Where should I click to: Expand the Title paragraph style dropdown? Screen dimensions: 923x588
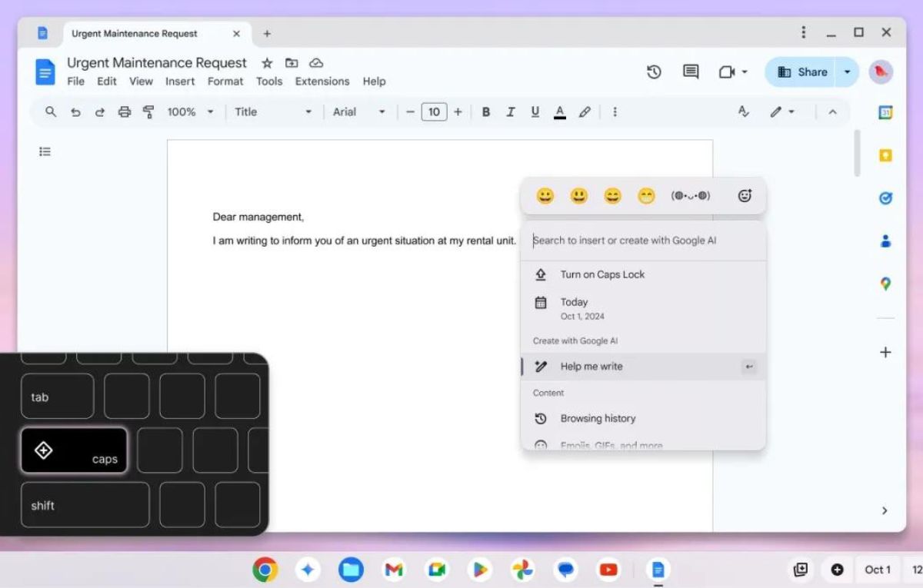(273, 111)
